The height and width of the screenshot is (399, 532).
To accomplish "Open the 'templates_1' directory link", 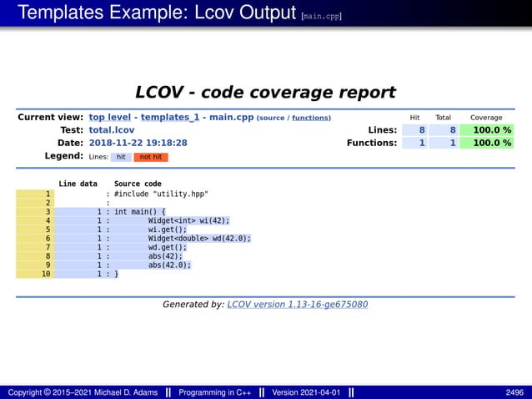I will [x=170, y=118].
